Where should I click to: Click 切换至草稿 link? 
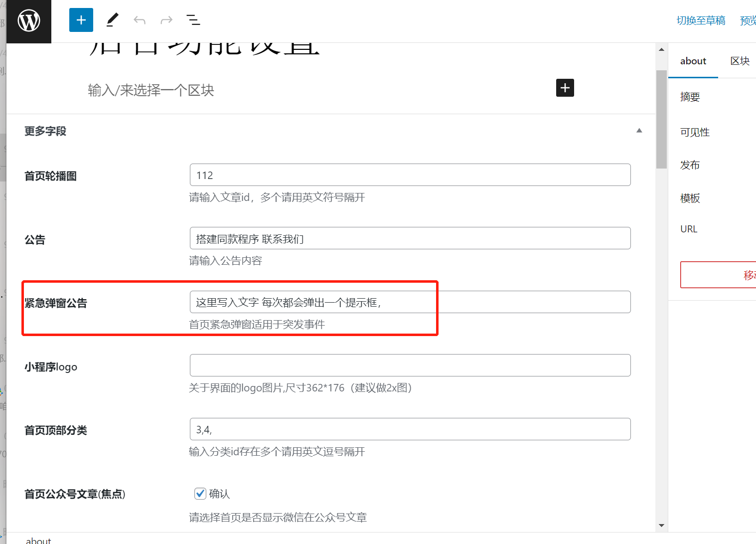pyautogui.click(x=701, y=20)
